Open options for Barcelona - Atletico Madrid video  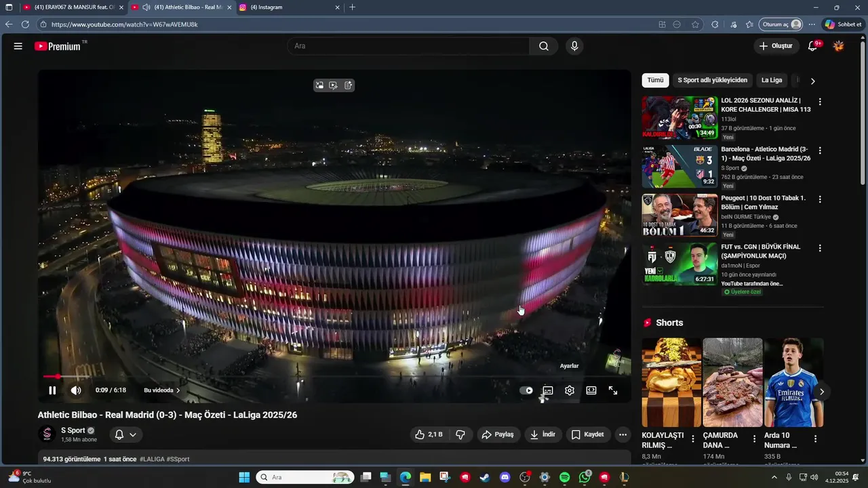coord(820,150)
